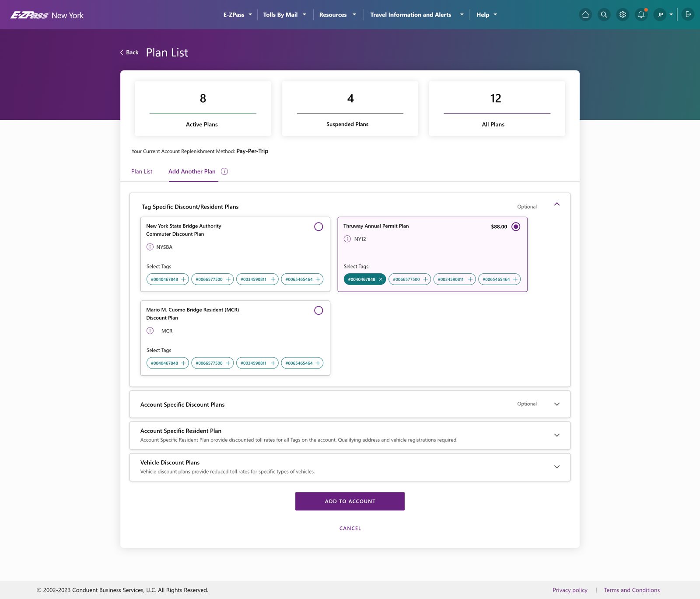Add tag #0066577500 to Thruway plan
This screenshot has width=700, height=599.
coord(410,279)
